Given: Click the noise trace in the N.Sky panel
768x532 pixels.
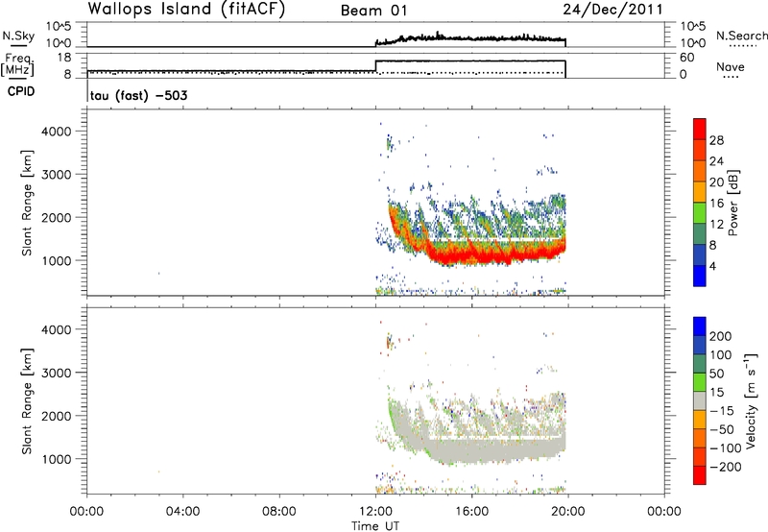Looking at the screenshot, I should (x=470, y=38).
